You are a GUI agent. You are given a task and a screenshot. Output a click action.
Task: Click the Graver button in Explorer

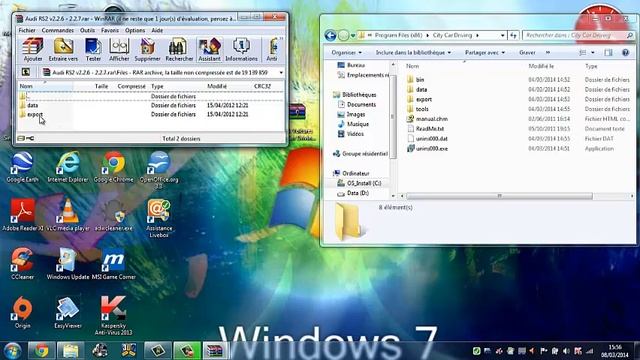(527, 53)
